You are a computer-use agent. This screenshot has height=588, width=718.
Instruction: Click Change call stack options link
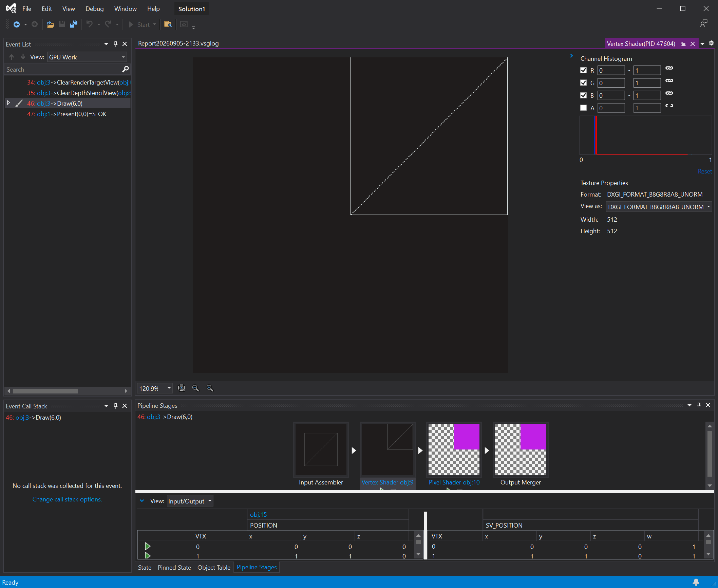click(67, 499)
